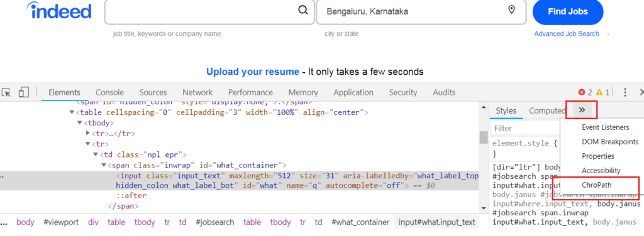Click #what_container in the breadcrumb bar
Screen dimensions: 644x236
[x=360, y=222]
